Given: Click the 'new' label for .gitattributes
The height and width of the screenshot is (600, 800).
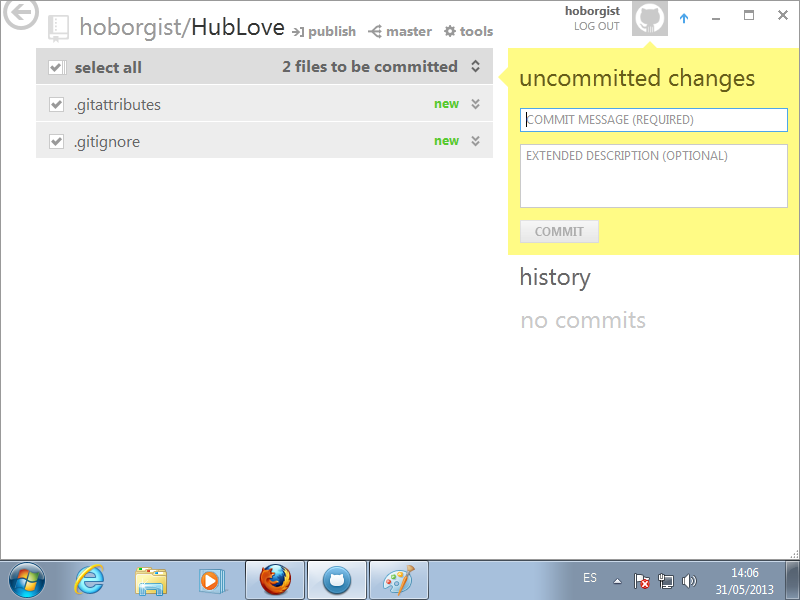Looking at the screenshot, I should click(446, 104).
